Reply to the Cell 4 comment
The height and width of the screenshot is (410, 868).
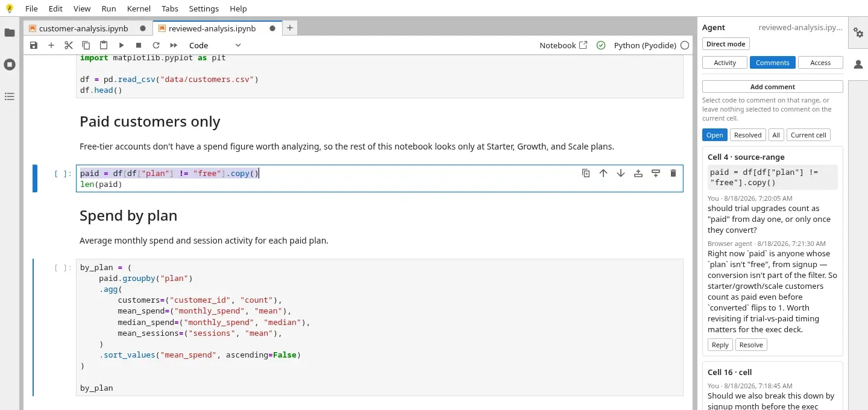click(720, 345)
